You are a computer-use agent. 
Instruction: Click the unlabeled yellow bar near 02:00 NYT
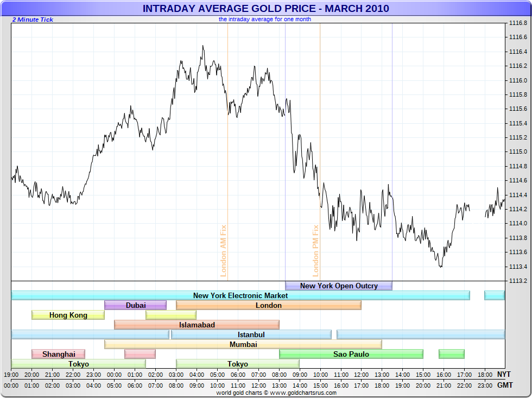171,315
